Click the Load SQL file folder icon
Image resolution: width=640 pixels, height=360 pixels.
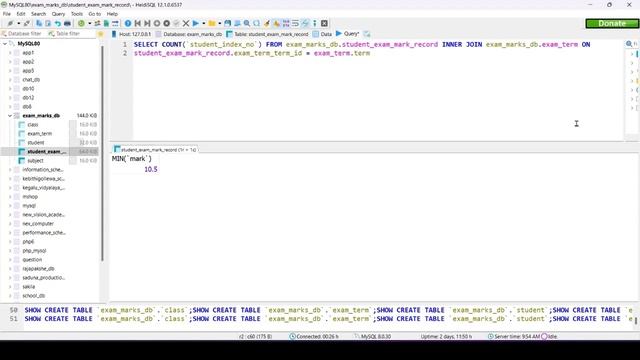pyautogui.click(x=212, y=23)
